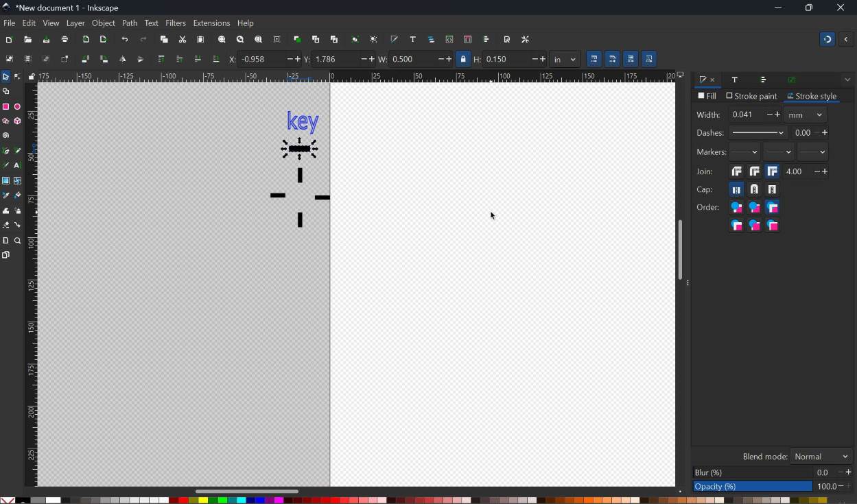Open a document with the folder icon
Screen dimensions: 857x504
click(27, 39)
